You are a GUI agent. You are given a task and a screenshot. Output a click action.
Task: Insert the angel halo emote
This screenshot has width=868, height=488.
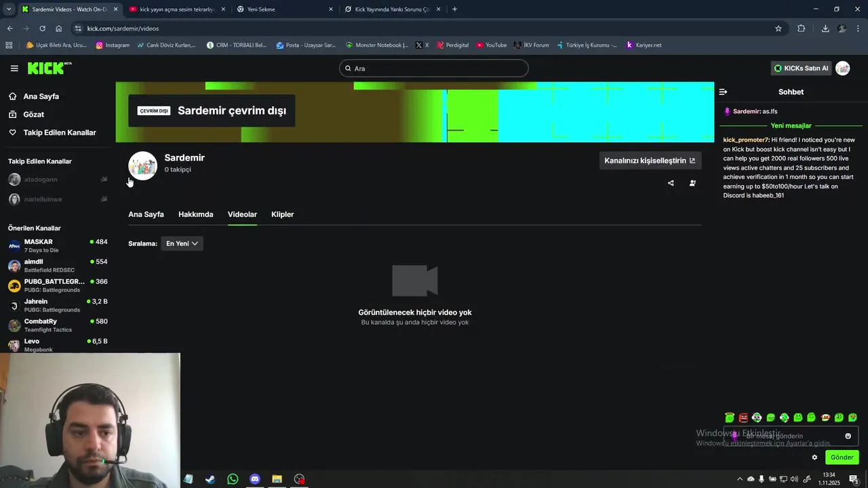(730, 418)
